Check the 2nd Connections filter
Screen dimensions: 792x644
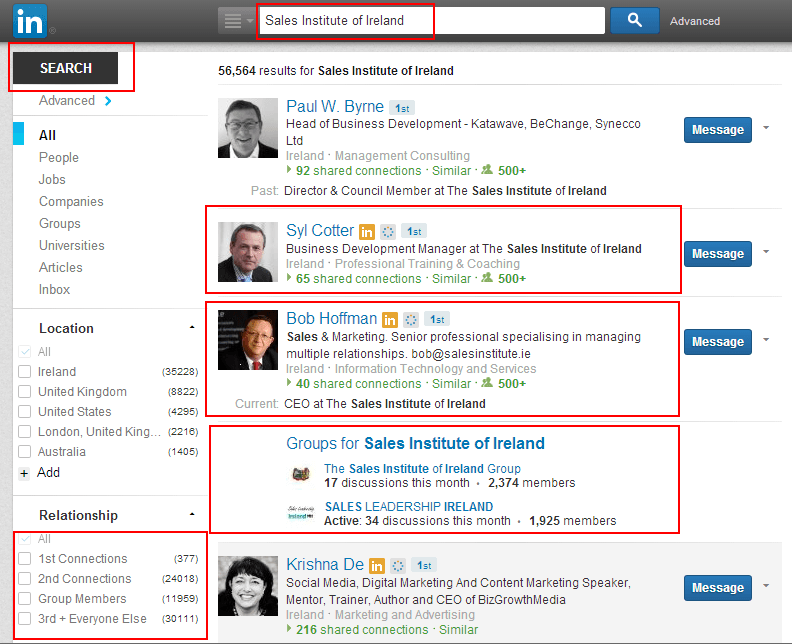[24, 578]
